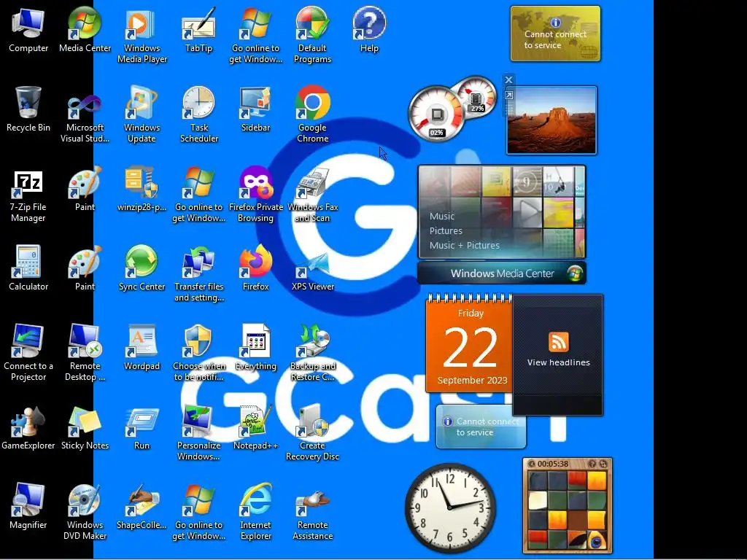747x560 pixels.
Task: Click the picture puzzle solve/shuffle button
Action: [603, 464]
